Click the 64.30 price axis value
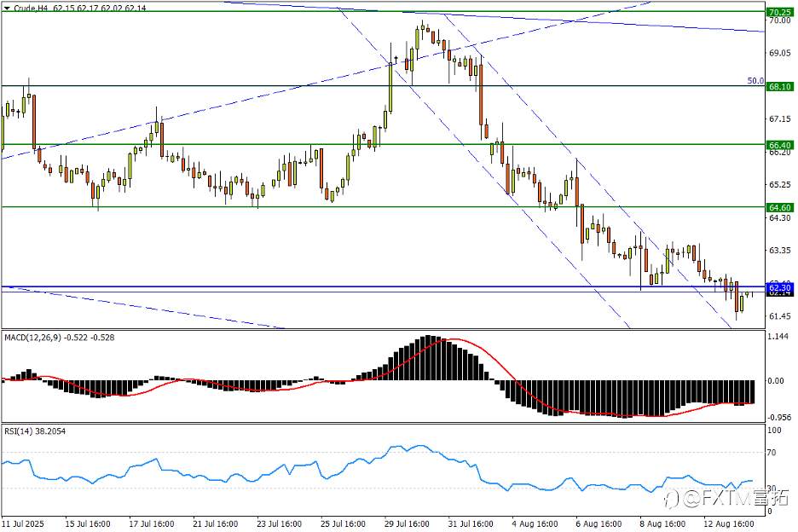Screen dimensions: 798x532 (x=780, y=218)
